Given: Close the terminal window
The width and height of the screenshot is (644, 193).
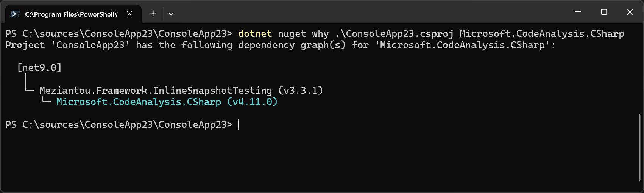Looking at the screenshot, I should 630,12.
